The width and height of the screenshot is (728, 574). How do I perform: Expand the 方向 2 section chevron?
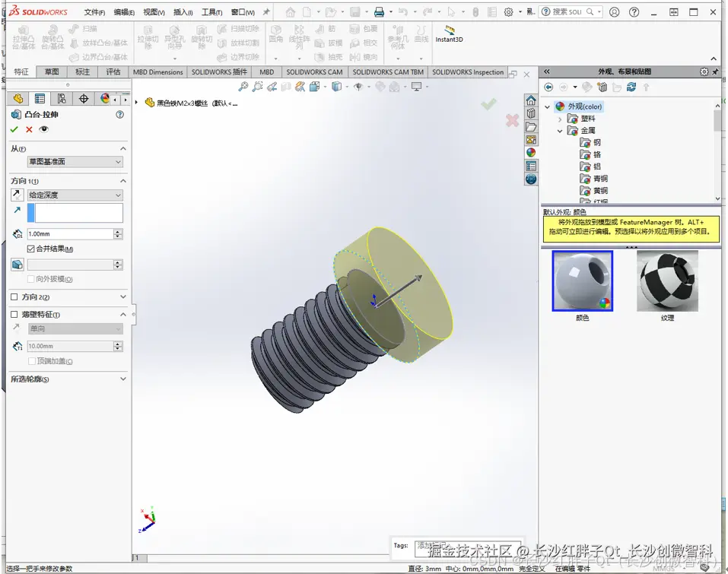123,297
